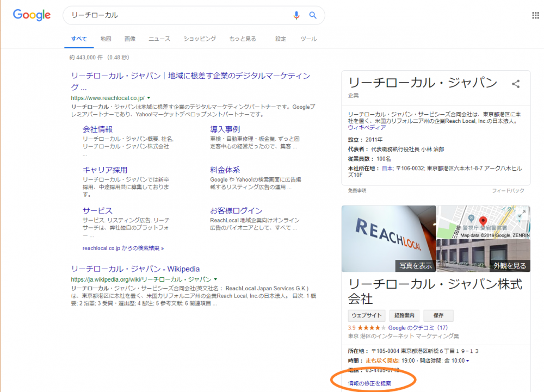Start voice search with microphone icon
The image size is (544, 392).
coord(296,15)
